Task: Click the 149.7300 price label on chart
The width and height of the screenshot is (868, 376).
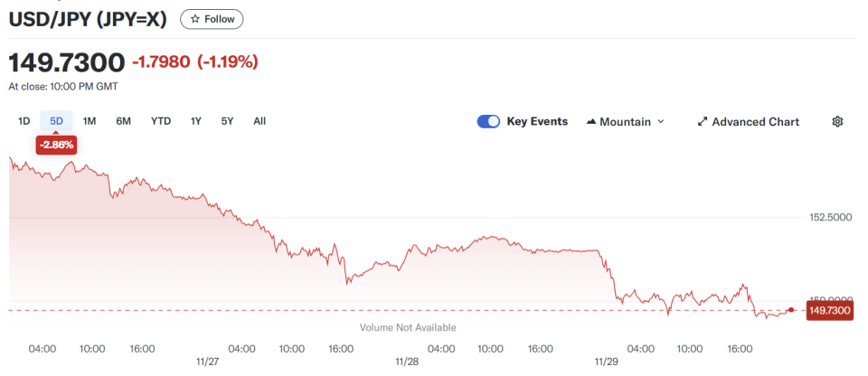Action: point(828,311)
